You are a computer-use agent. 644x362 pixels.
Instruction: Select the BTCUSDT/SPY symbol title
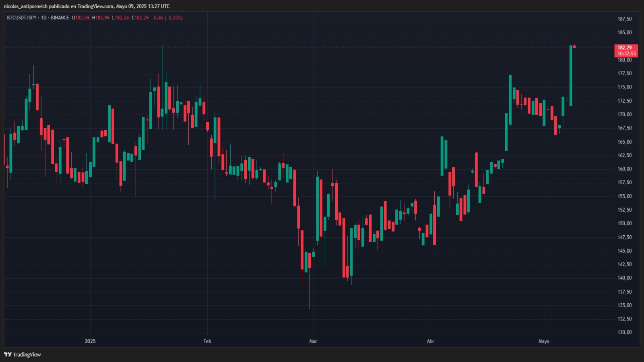coord(21,18)
